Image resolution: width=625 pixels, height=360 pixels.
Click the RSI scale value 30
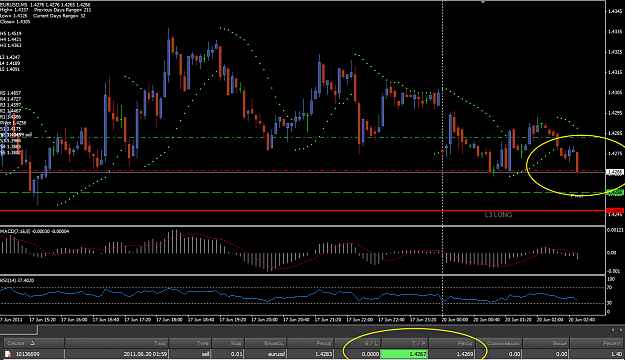tap(609, 303)
